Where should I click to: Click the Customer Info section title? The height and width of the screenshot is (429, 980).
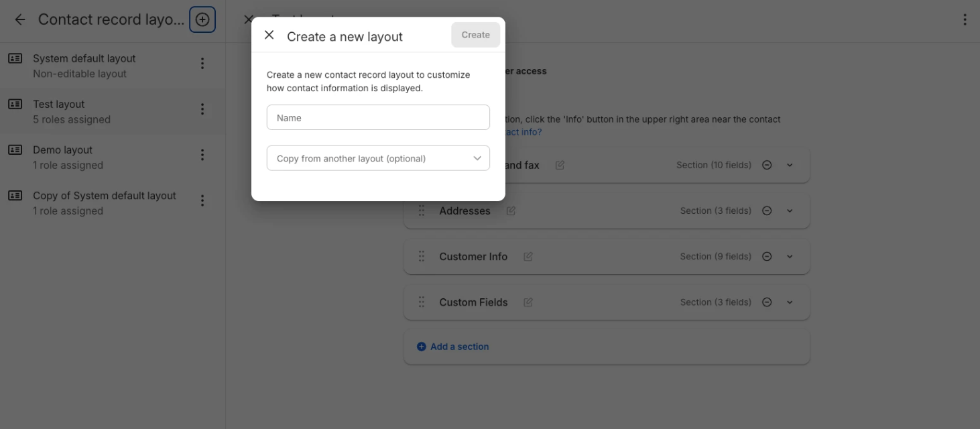point(473,256)
